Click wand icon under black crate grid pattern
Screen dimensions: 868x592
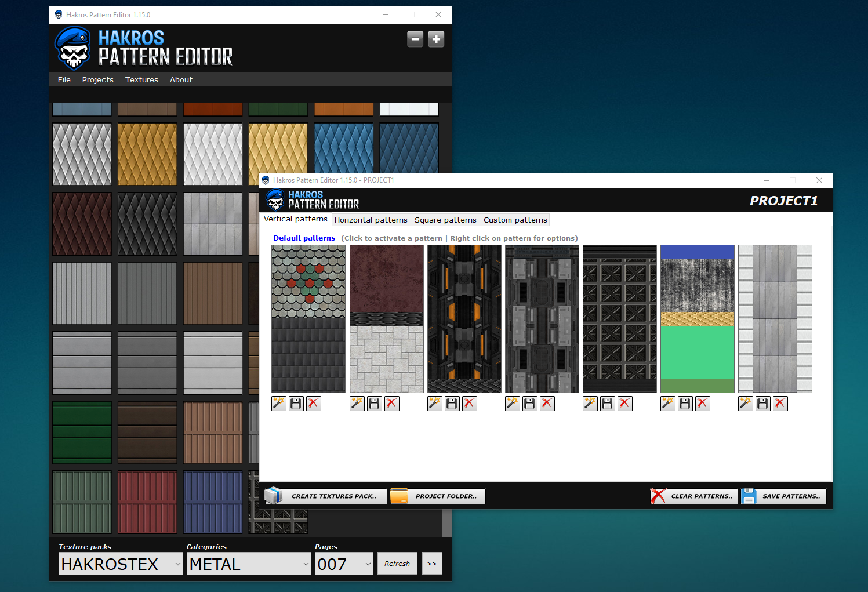point(590,404)
